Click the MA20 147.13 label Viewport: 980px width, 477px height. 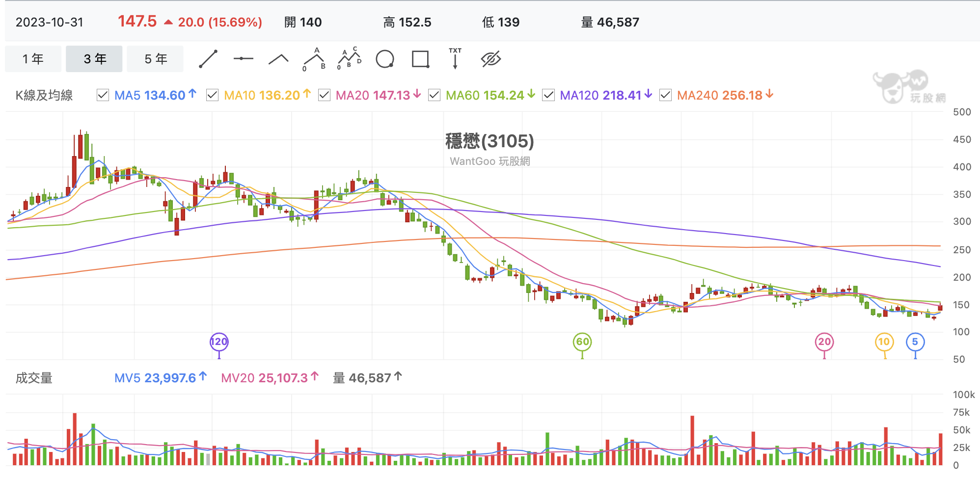pyautogui.click(x=378, y=95)
